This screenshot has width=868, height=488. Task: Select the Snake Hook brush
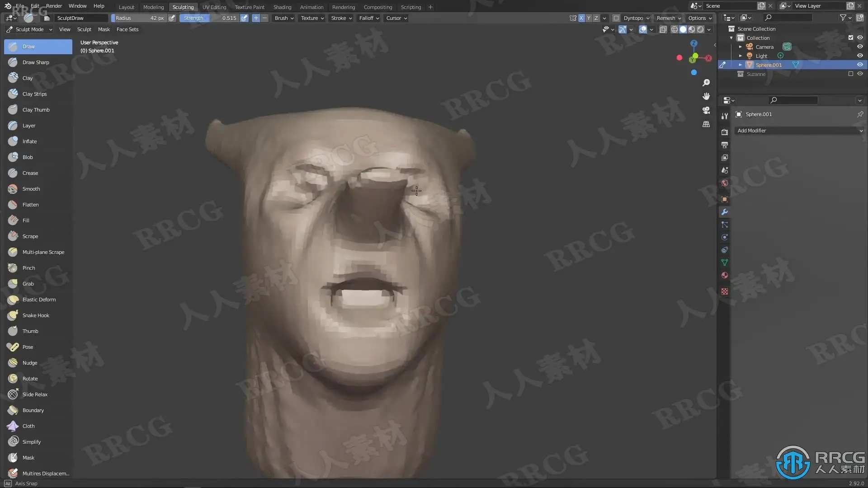36,315
